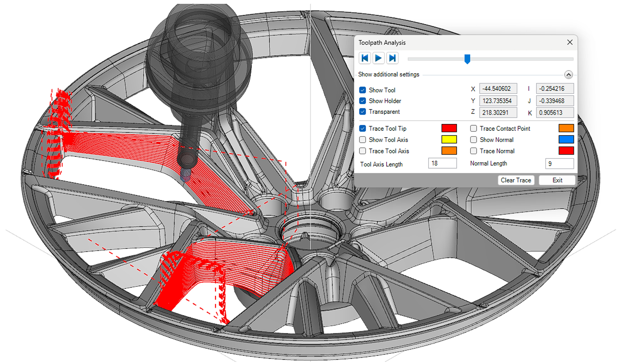Close the Toolpath Analysis dialog
Screen dimensions: 624x364
pyautogui.click(x=570, y=42)
